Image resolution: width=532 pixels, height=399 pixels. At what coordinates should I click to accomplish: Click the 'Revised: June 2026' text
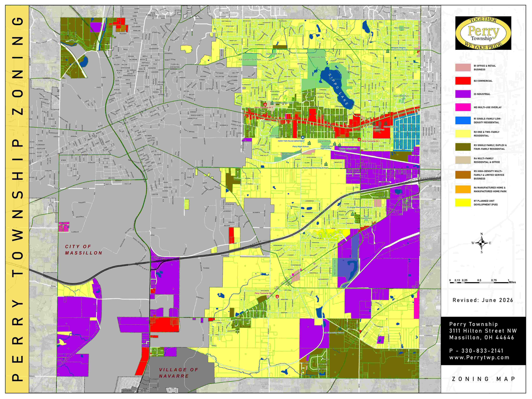point(483,300)
